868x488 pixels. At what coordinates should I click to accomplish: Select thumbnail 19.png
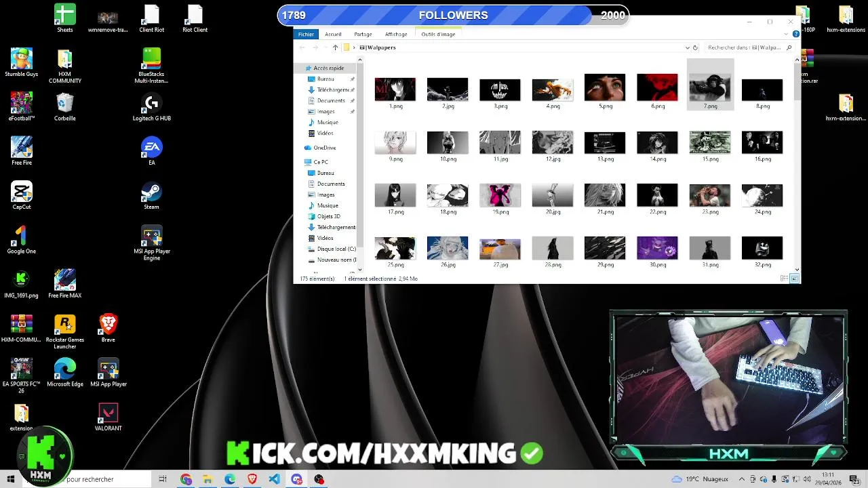point(500,199)
